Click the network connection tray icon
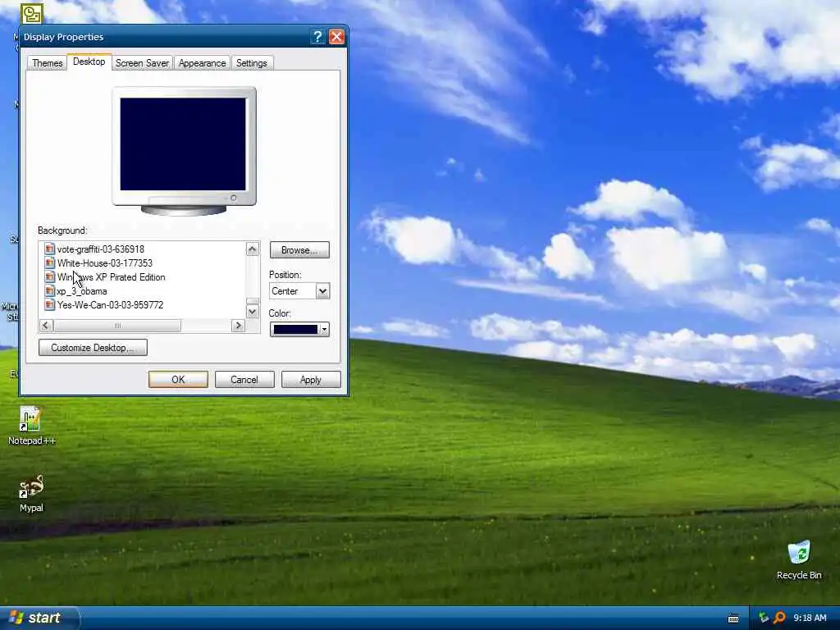The height and width of the screenshot is (630, 840). coord(764,618)
